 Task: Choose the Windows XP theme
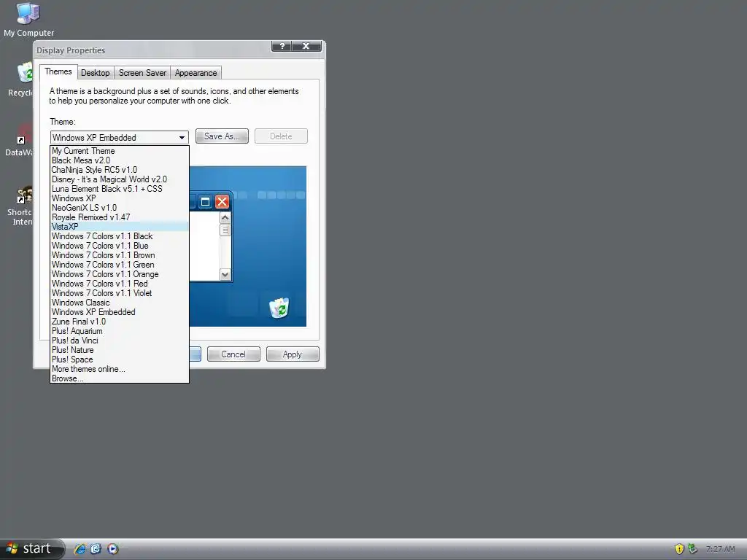(x=120, y=198)
